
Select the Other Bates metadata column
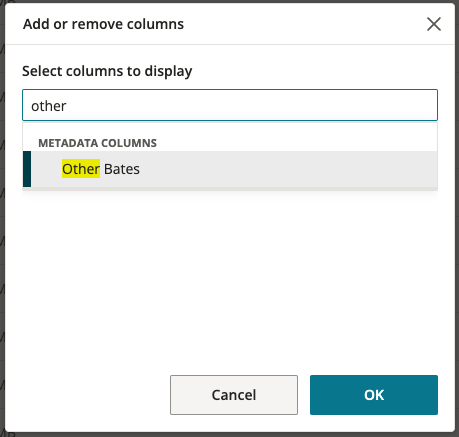click(x=230, y=169)
